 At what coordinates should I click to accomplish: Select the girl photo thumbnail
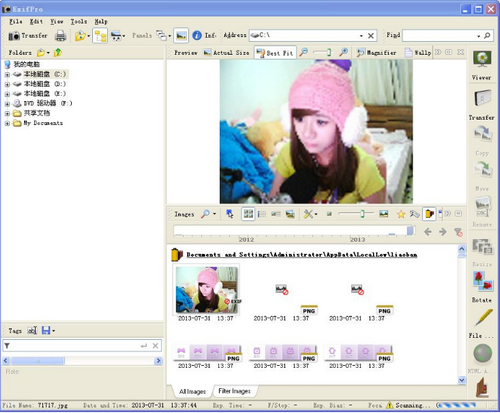207,290
